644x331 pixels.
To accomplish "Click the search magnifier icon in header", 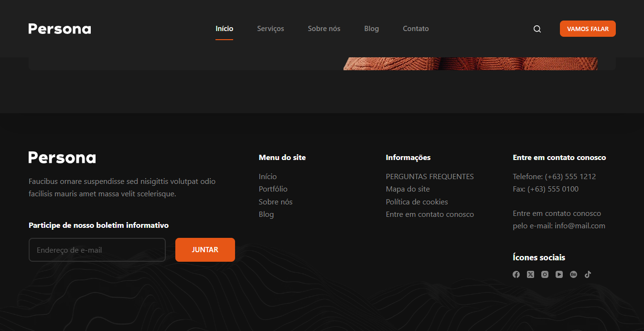I will [x=537, y=29].
